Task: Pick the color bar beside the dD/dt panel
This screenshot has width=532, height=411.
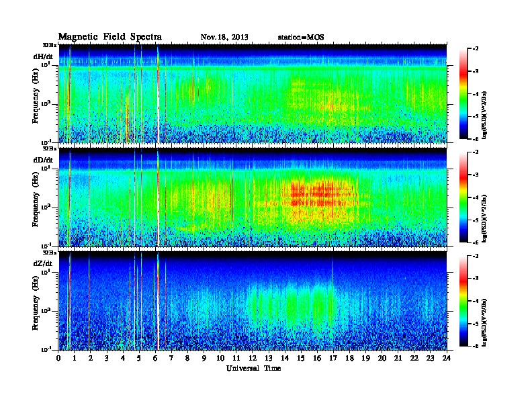Action: 463,197
